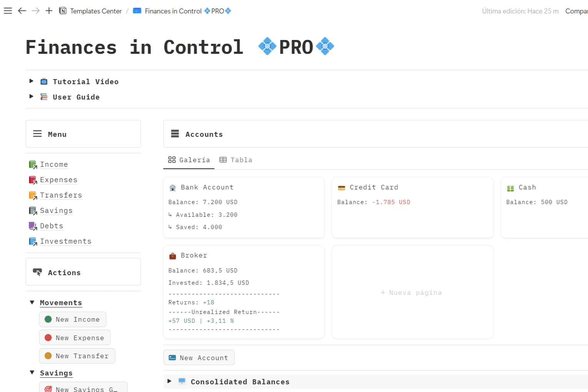Open the Investments page link
The image size is (588, 392).
click(x=66, y=241)
